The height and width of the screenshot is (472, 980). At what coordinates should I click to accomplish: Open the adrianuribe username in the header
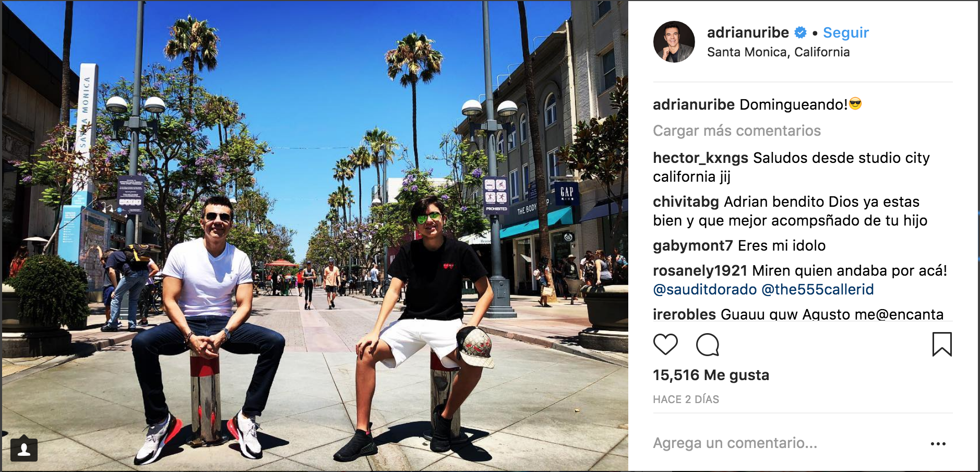748,32
